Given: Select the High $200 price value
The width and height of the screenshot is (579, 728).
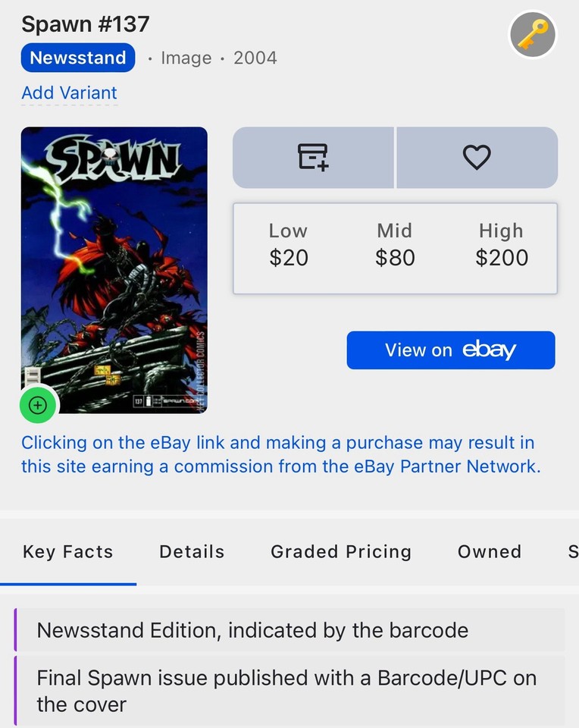Looking at the screenshot, I should (x=501, y=258).
